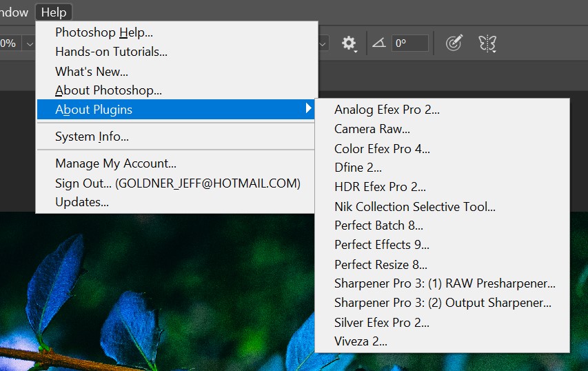
Task: Open Photoshop Help entry
Action: click(176, 32)
